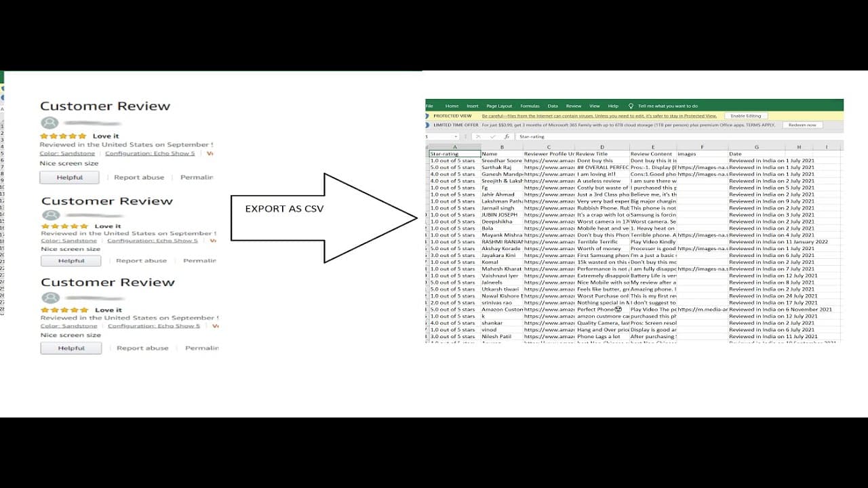Image resolution: width=868 pixels, height=488 pixels.
Task: Select column G header
Action: [757, 146]
